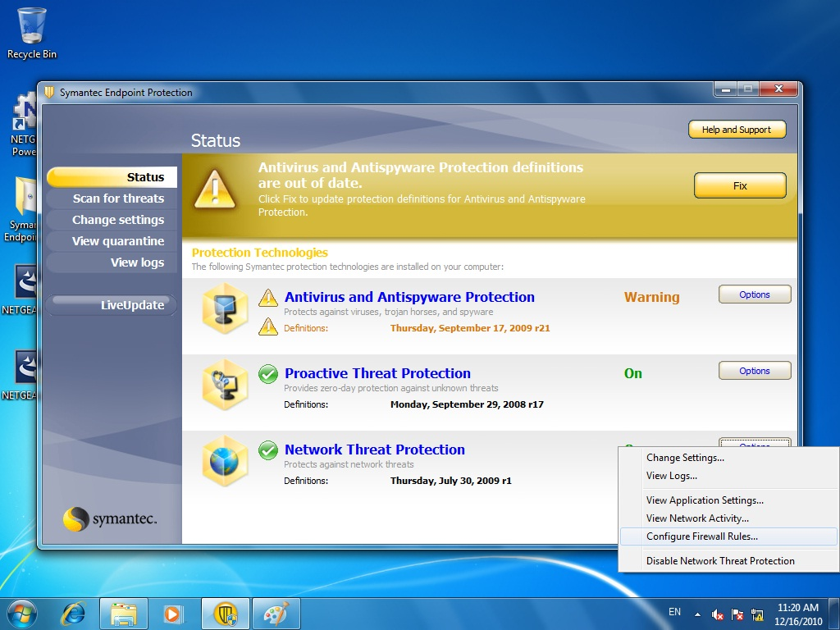
Task: Click the network tray icon
Action: pyautogui.click(x=757, y=614)
